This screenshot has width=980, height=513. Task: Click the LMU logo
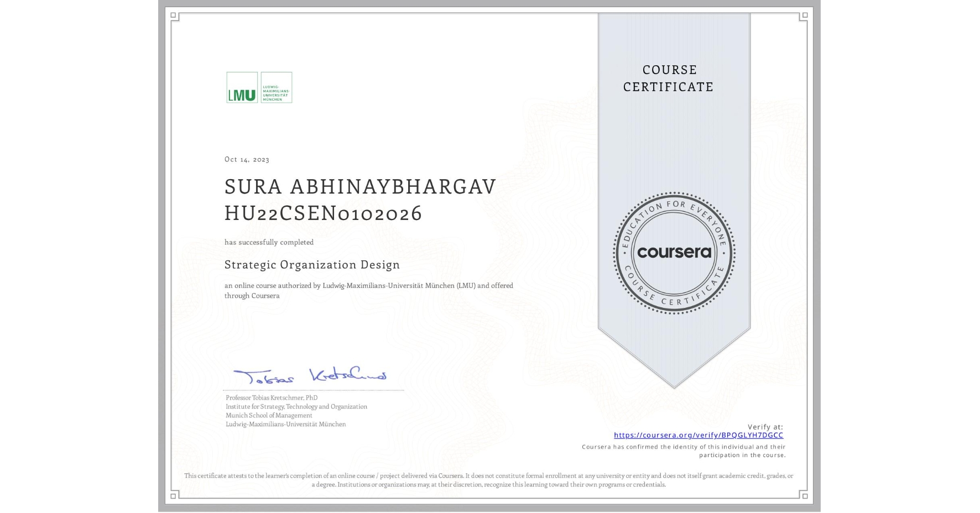pyautogui.click(x=259, y=87)
